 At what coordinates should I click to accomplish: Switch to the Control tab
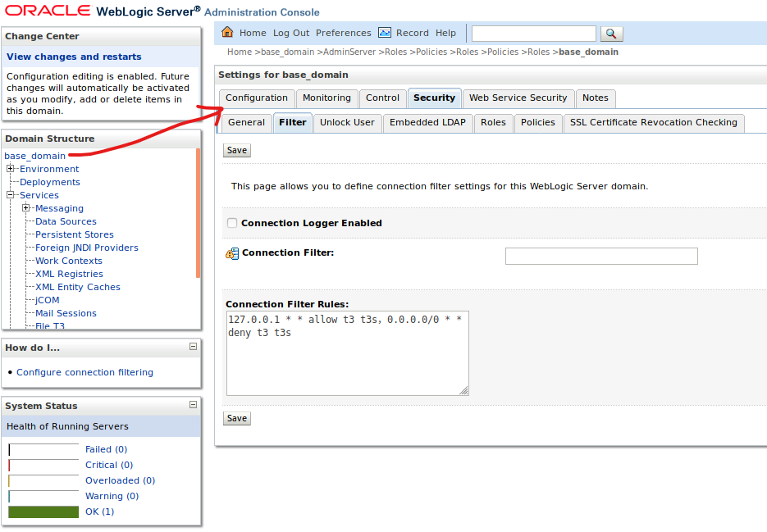[x=382, y=98]
